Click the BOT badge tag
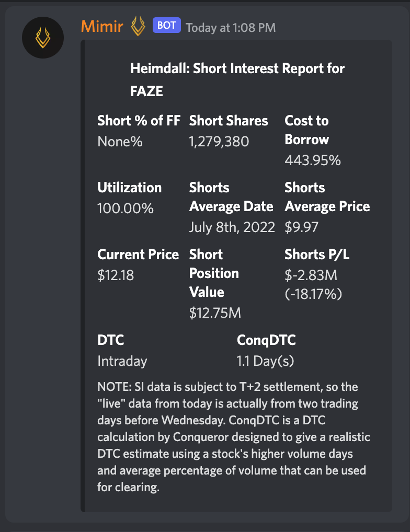 tap(166, 26)
